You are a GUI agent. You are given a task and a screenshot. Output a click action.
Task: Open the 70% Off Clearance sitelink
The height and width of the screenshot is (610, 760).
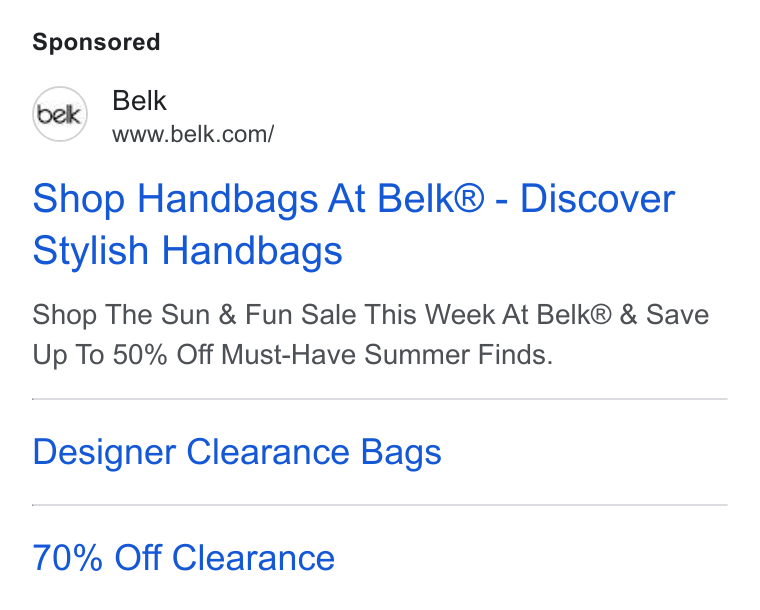point(184,558)
